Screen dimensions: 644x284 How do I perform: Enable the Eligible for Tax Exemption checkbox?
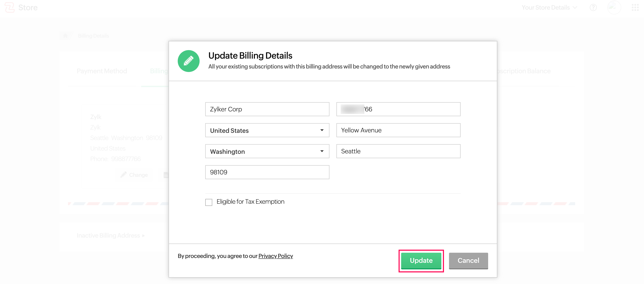pyautogui.click(x=209, y=202)
